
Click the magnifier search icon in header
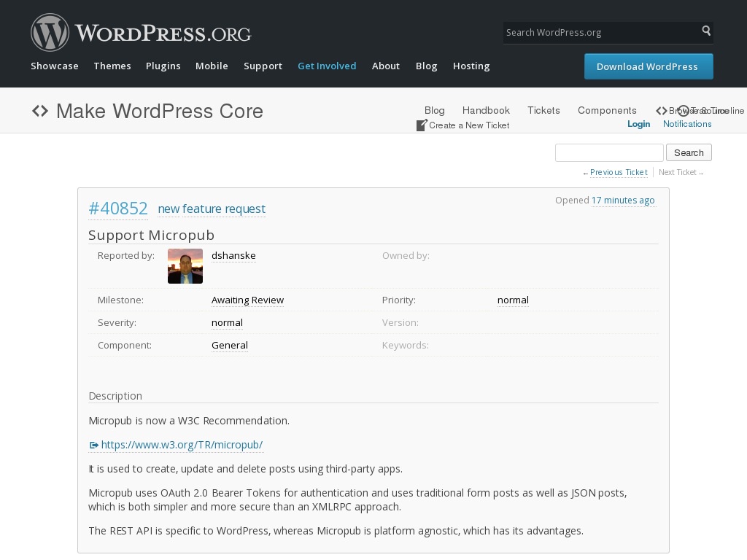(706, 31)
